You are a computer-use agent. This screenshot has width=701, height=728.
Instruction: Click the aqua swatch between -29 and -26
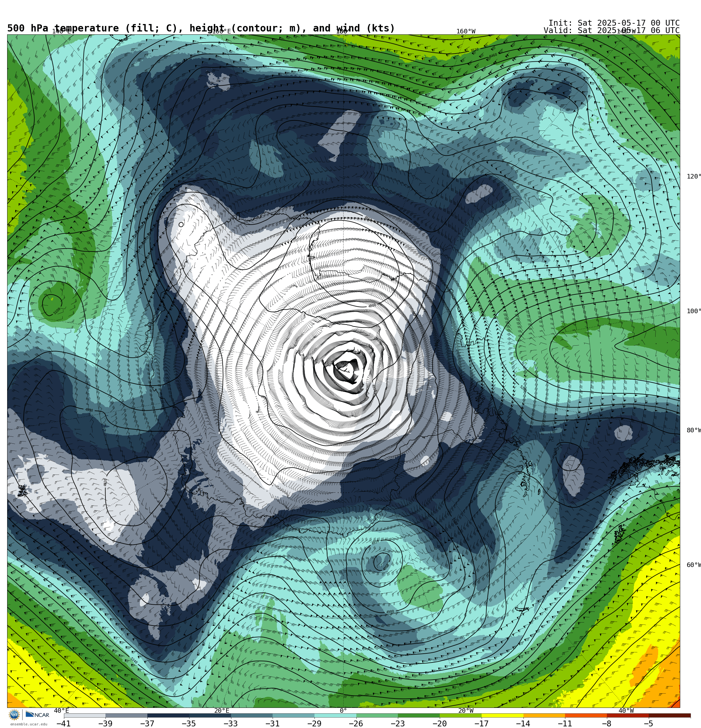pyautogui.click(x=336, y=715)
